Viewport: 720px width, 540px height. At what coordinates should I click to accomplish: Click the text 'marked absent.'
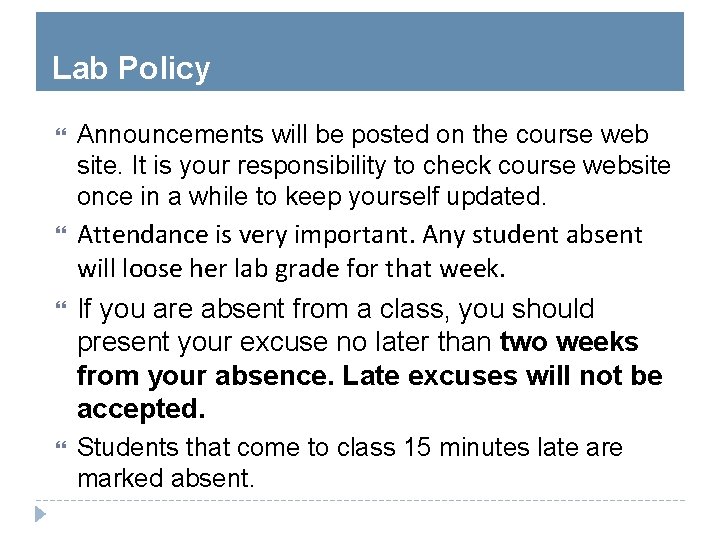[x=165, y=478]
